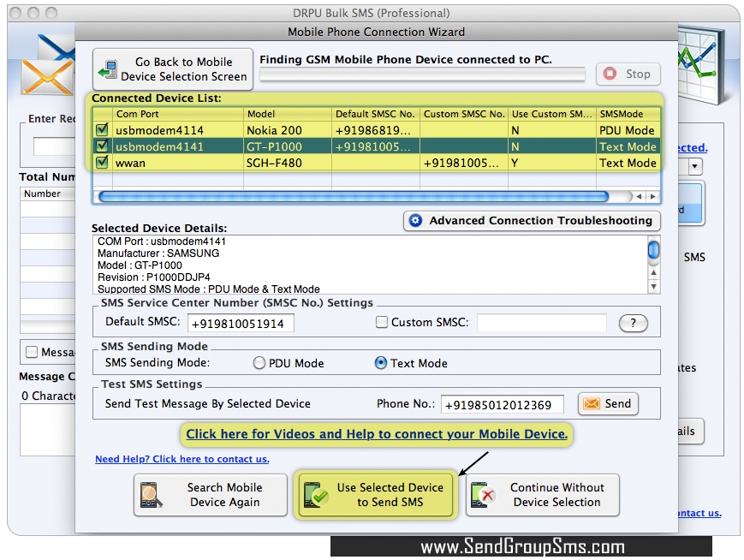The width and height of the screenshot is (744, 560).
Task: Click PDU Mode cell for usbmodem4114
Action: pos(628,130)
